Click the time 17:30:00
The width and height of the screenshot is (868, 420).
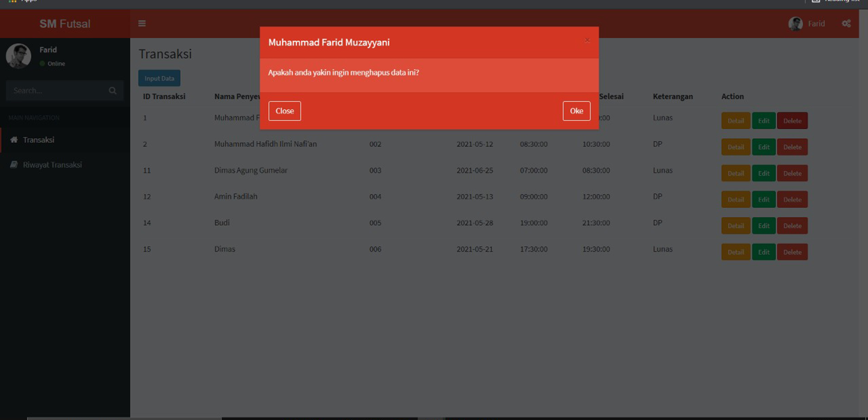(x=533, y=249)
